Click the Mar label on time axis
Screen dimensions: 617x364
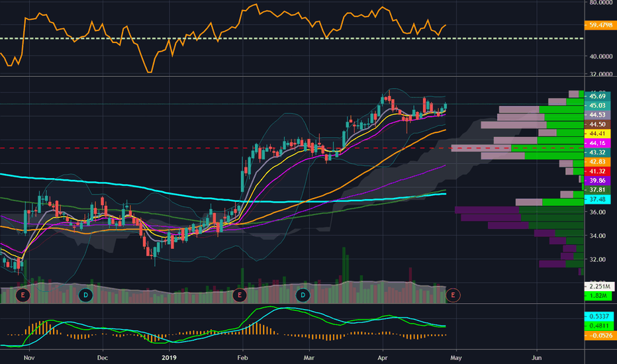tap(309, 357)
